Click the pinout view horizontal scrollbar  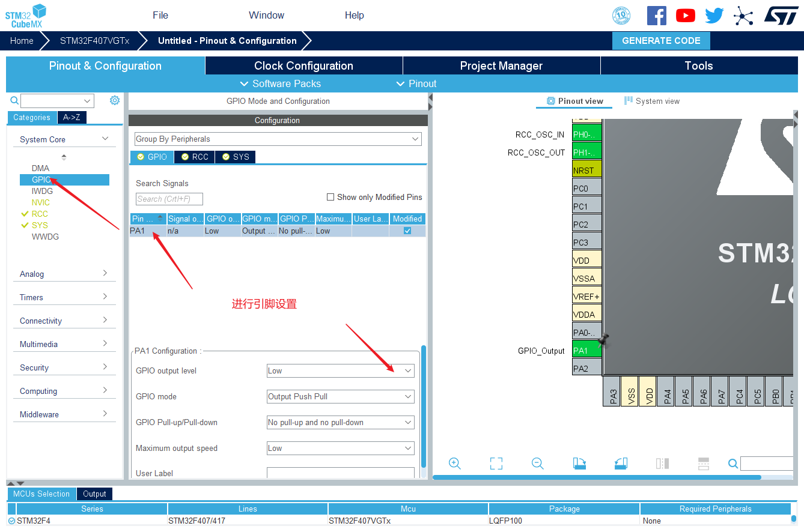click(597, 477)
